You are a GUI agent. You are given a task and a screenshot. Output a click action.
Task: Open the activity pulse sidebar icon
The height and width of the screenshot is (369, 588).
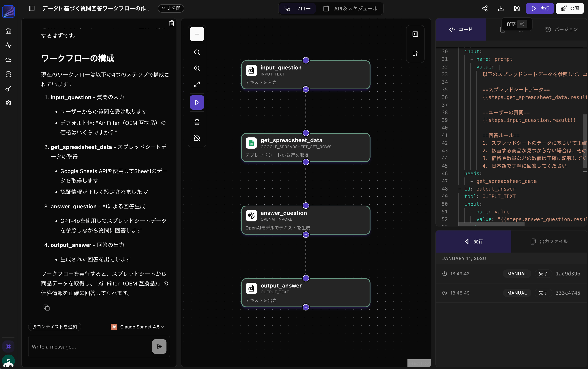pos(9,45)
